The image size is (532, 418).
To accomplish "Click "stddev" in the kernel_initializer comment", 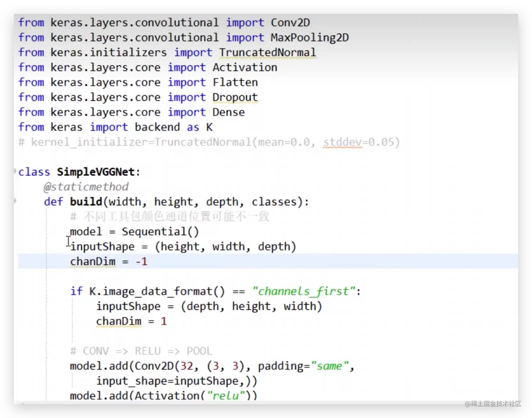I will point(342,142).
